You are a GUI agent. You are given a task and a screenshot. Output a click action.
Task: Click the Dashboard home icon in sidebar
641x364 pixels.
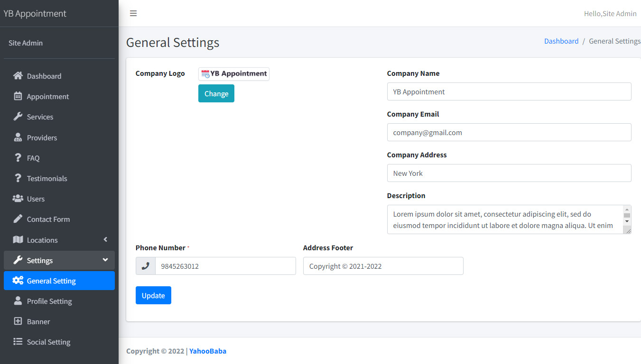tap(18, 76)
